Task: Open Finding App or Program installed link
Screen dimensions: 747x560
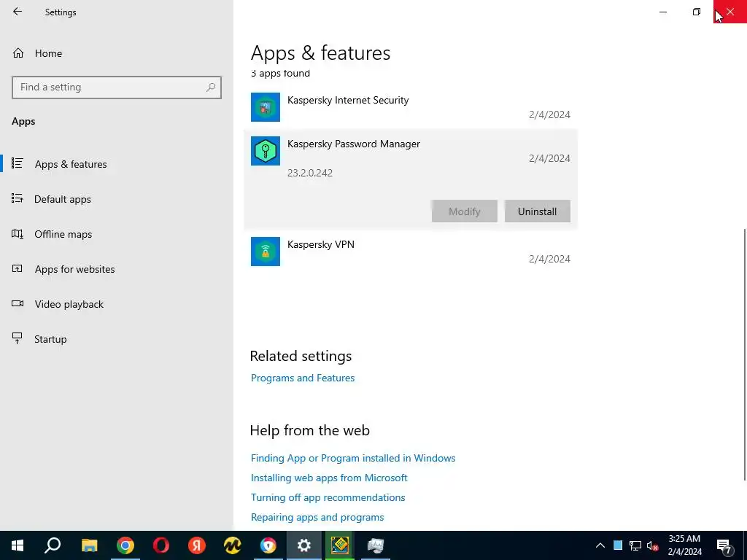Action: (353, 458)
